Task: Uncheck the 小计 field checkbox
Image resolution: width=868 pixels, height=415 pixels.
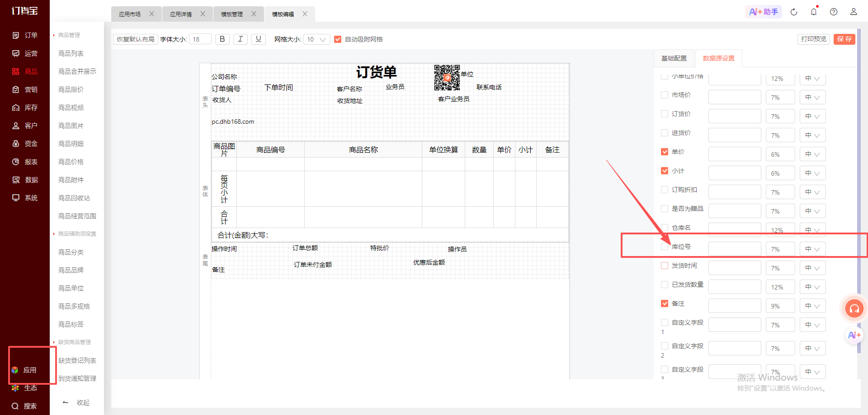Action: tap(665, 171)
